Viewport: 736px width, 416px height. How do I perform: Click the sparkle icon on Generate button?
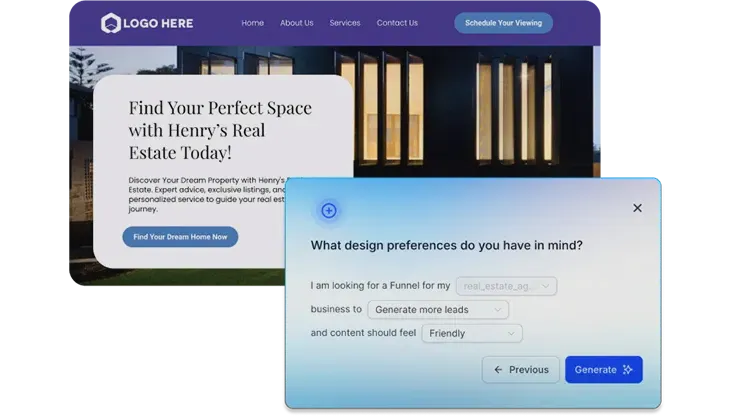(x=628, y=370)
